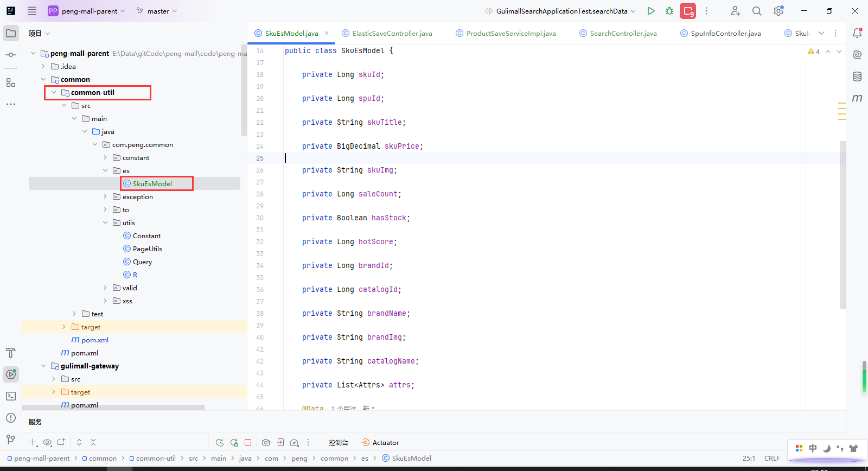
Task: Open Database tool window
Action: point(857,77)
